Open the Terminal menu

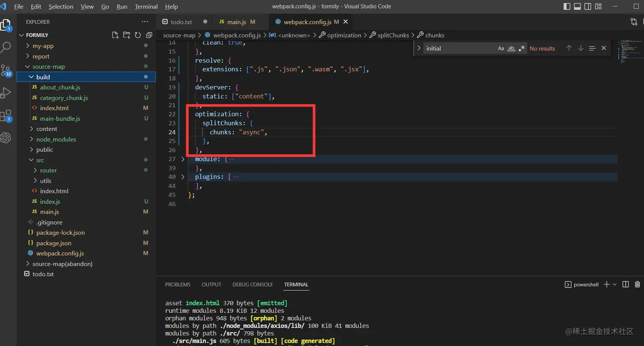point(146,6)
